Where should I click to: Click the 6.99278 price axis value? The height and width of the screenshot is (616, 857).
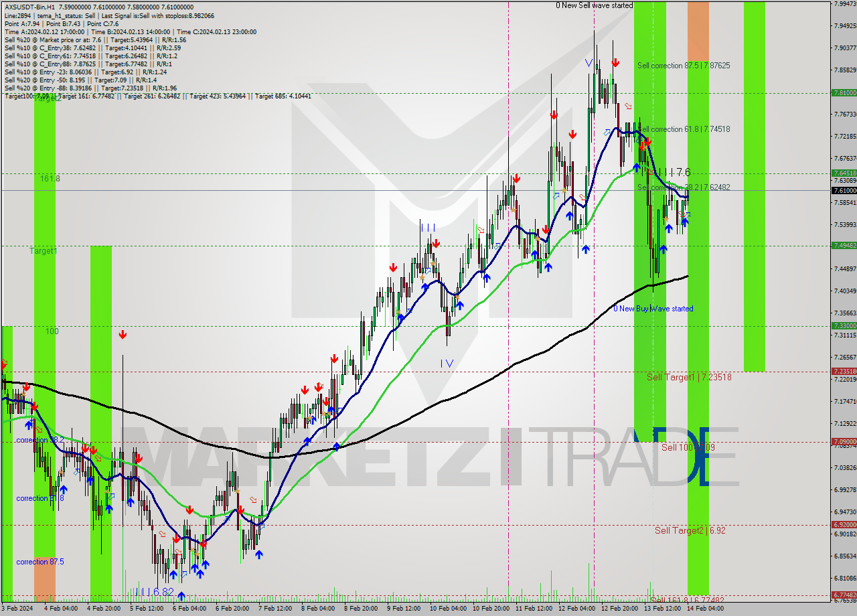(x=845, y=489)
